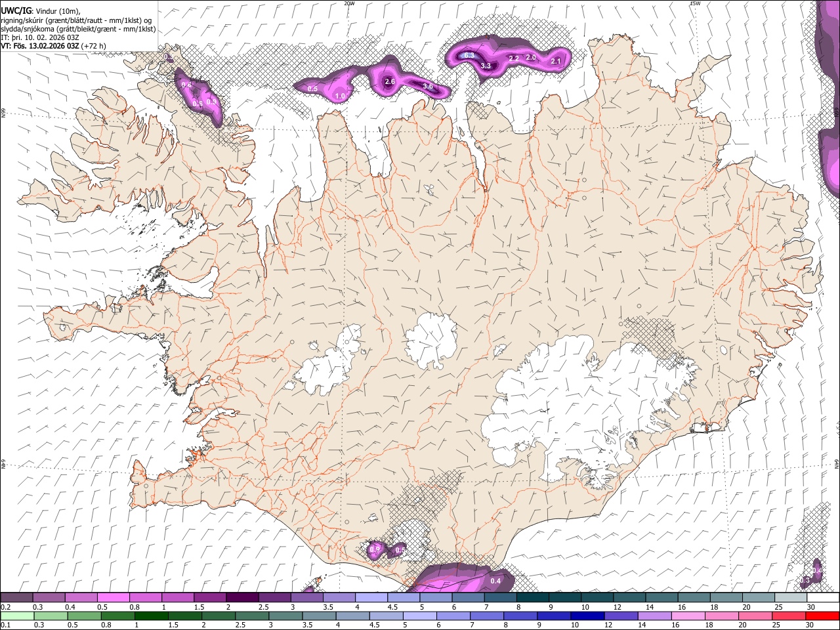The height and width of the screenshot is (630, 840).
Task: Click the valid time 'VT: Fös. 13.02.2026 03Z'
Action: 39,46
